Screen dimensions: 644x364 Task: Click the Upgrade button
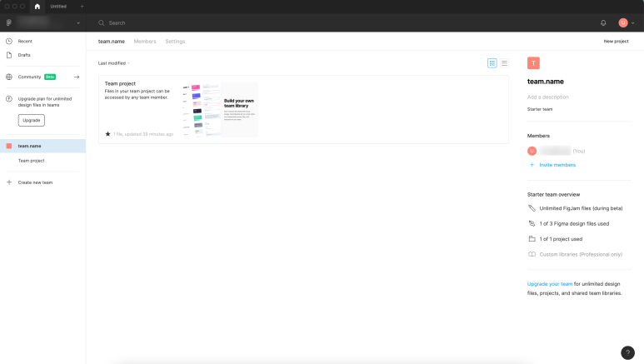32,120
